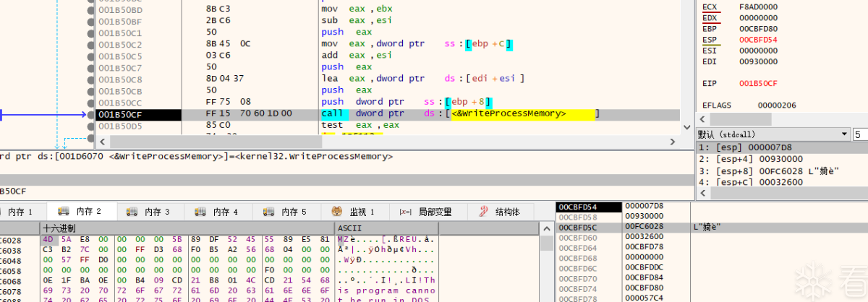Toggle breakpoint bullet at 001B50D5
Screen dimensions: 868x302
pyautogui.click(x=91, y=126)
